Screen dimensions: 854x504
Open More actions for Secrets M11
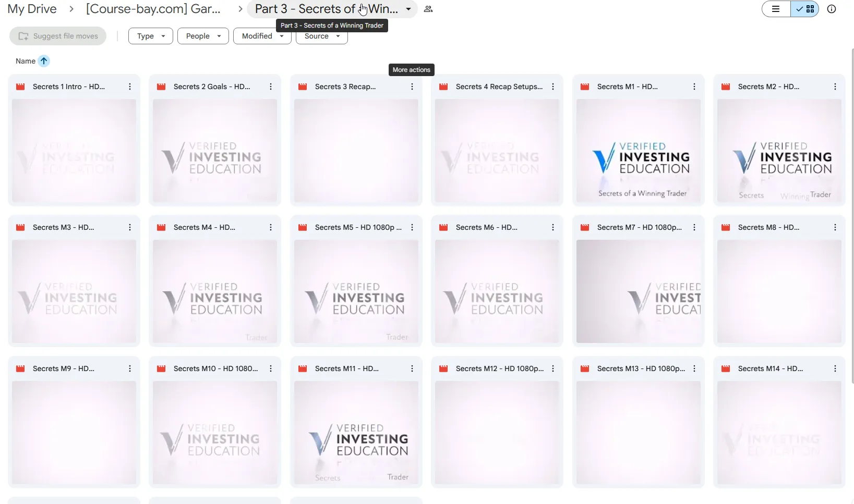point(412,368)
